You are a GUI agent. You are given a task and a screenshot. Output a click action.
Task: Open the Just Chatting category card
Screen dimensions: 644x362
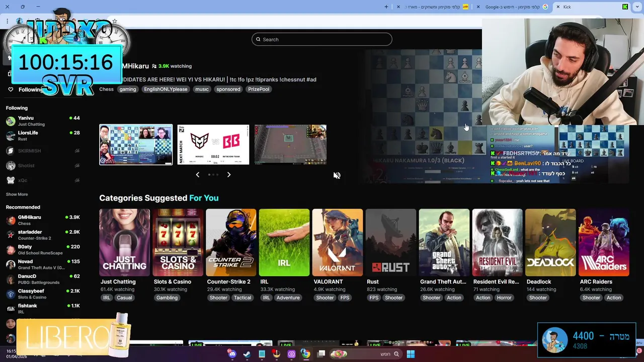124,242
